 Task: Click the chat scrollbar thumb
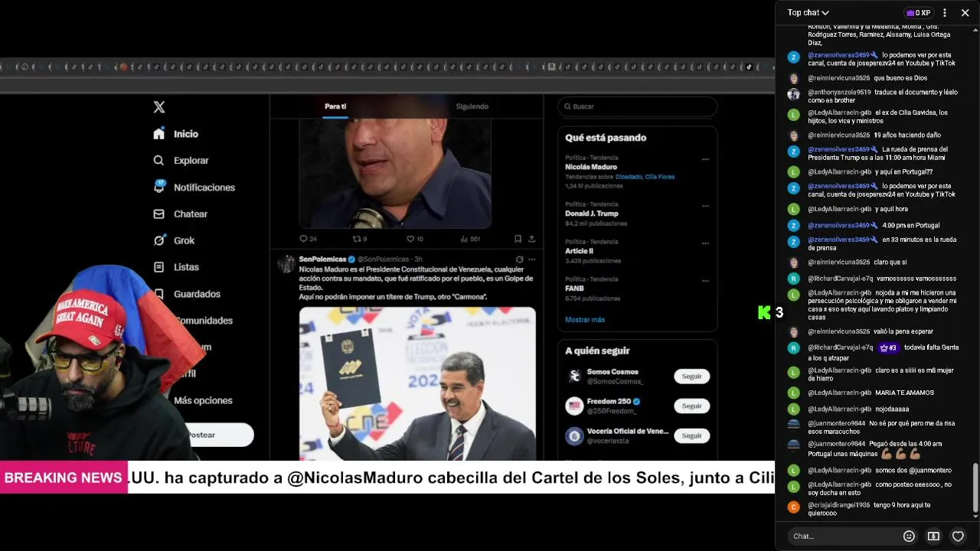[975, 487]
